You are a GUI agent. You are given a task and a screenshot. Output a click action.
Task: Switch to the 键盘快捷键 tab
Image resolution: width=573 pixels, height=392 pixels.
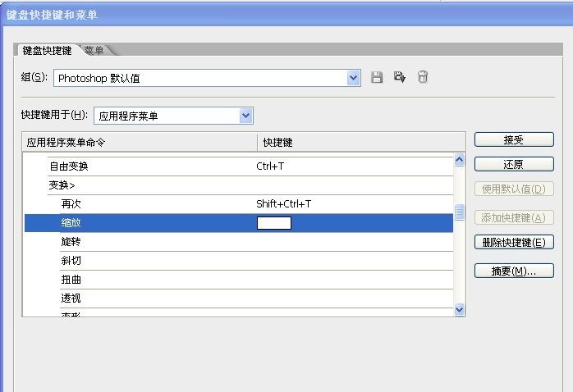coord(47,50)
